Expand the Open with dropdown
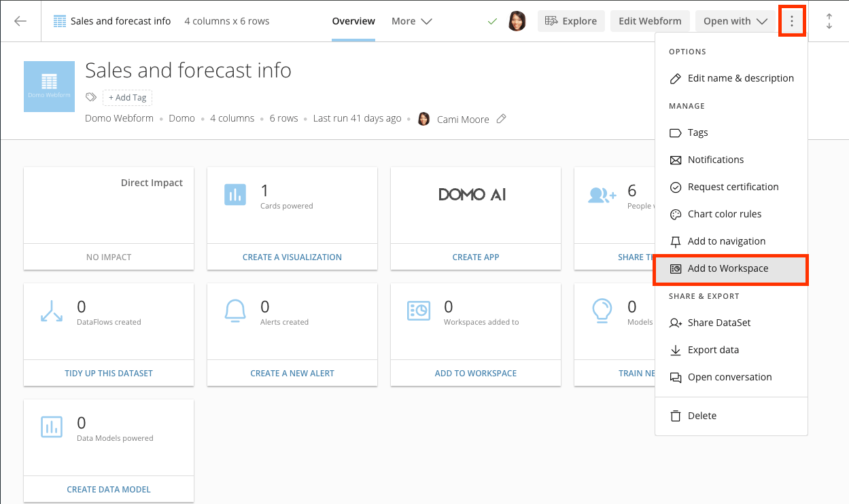849x504 pixels. 735,21
